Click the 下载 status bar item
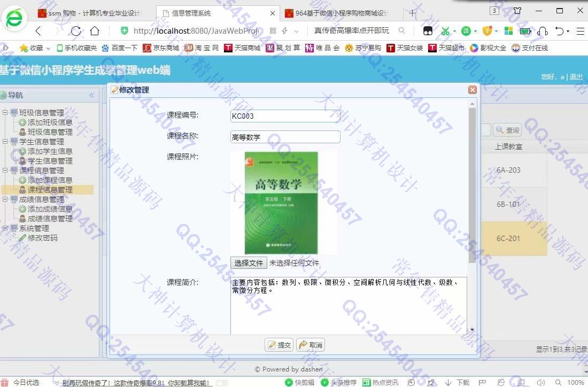The height and width of the screenshot is (387, 588). 458,382
